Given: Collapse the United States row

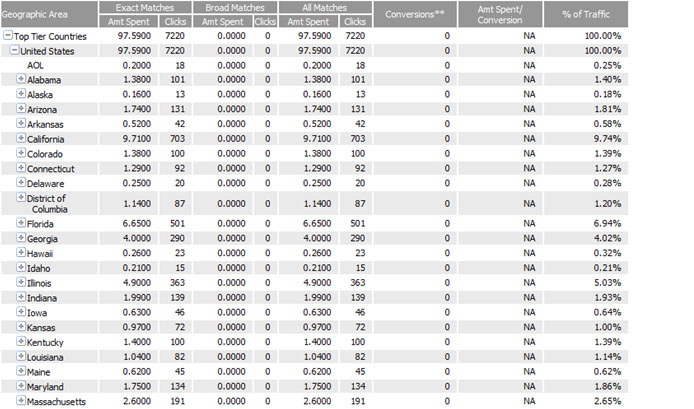Looking at the screenshot, I should pyautogui.click(x=15, y=50).
